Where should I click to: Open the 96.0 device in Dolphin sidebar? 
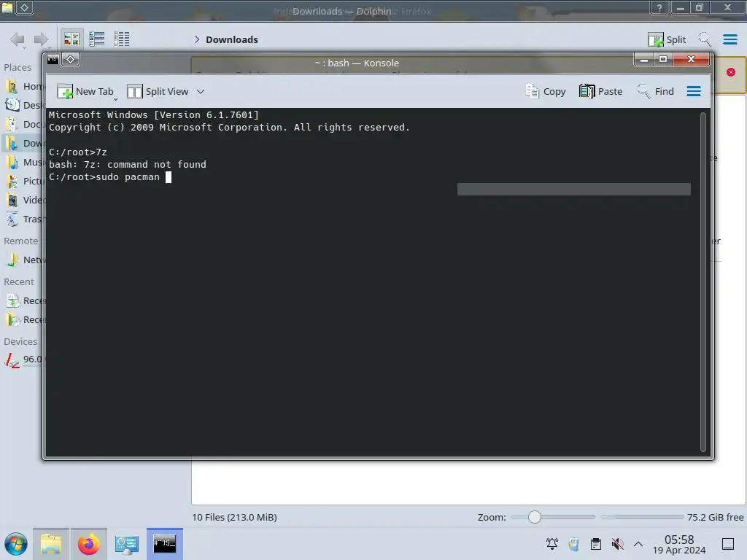point(24,359)
